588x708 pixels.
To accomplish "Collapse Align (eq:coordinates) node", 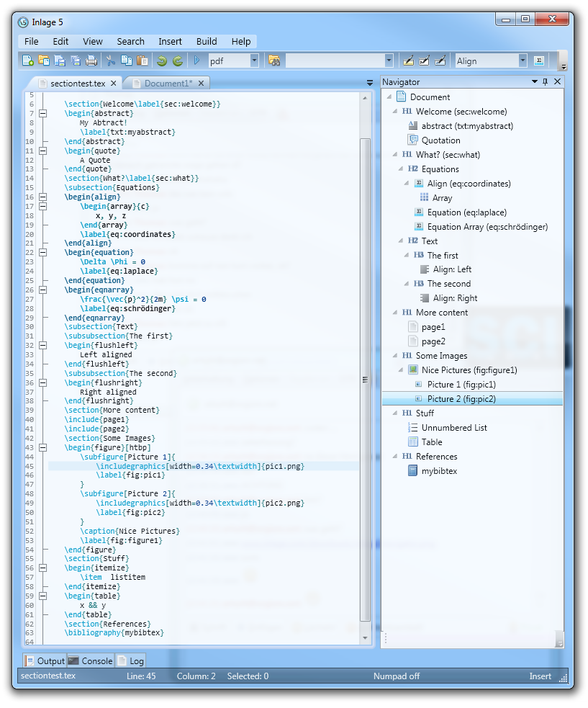I will click(x=407, y=184).
